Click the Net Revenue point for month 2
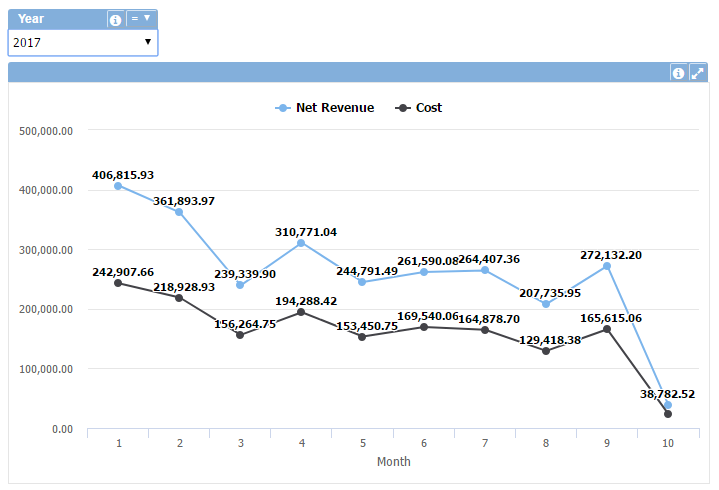 (179, 212)
